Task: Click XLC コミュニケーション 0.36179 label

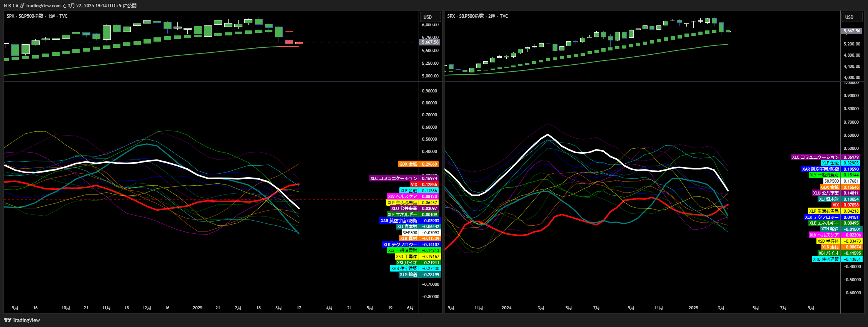Action: [x=826, y=157]
